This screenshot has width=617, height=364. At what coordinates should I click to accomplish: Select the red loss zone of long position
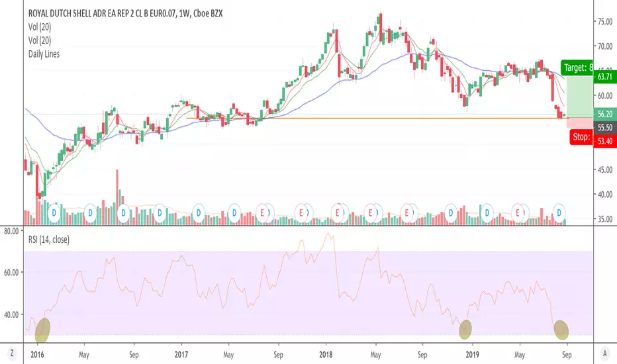click(x=580, y=122)
